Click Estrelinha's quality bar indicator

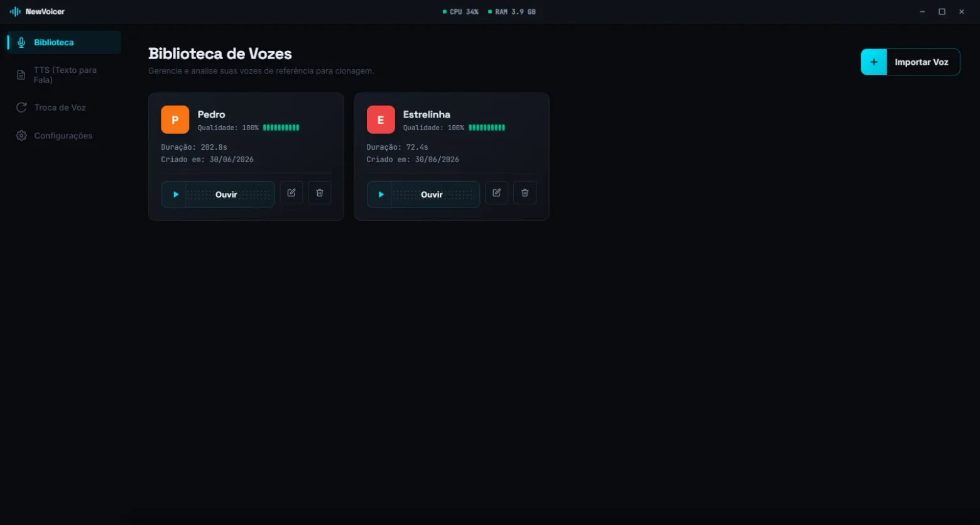pyautogui.click(x=487, y=128)
